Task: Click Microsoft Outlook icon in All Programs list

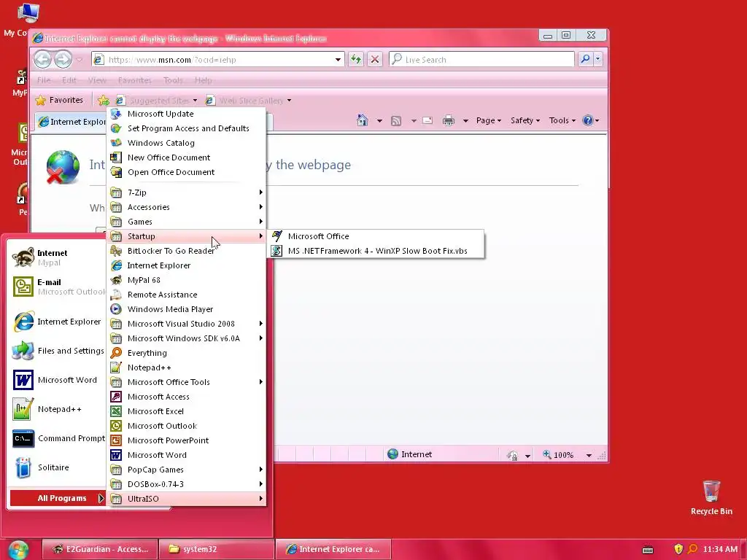Action: 116,426
